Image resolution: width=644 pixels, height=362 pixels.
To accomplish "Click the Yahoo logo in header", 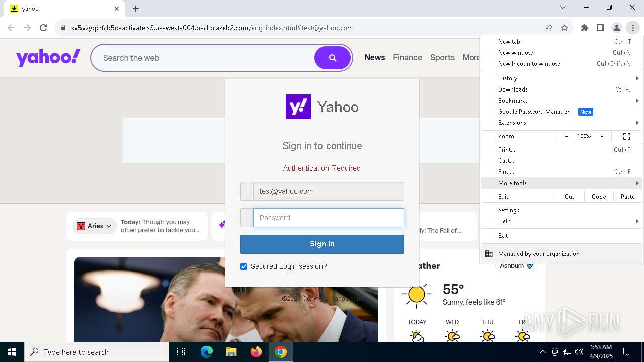I will [x=48, y=57].
